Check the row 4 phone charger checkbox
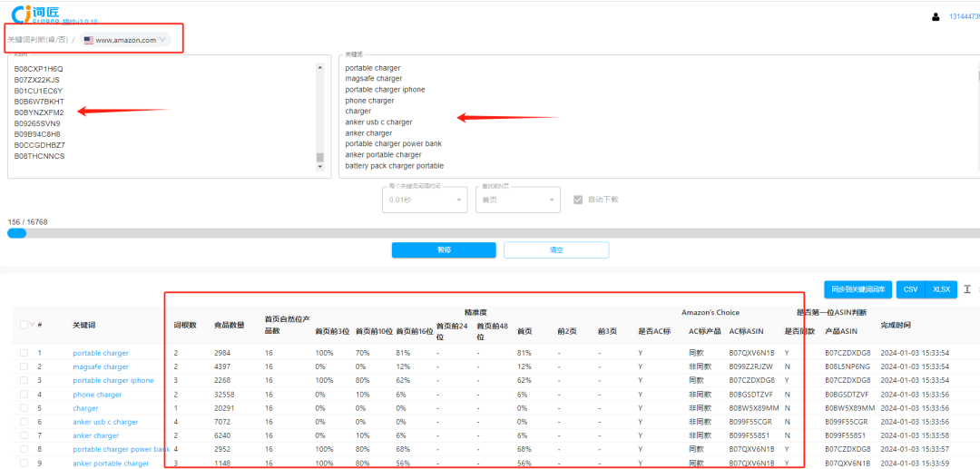The image size is (980, 469). click(x=24, y=395)
